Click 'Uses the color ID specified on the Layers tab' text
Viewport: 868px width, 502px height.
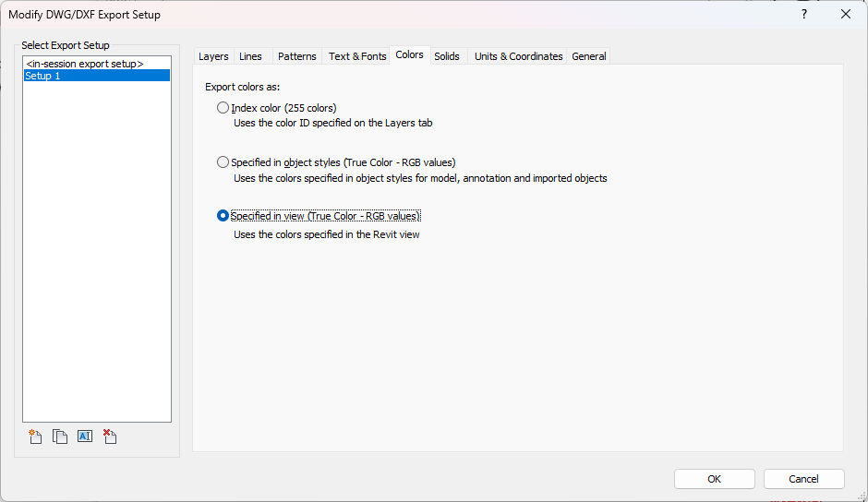[332, 123]
